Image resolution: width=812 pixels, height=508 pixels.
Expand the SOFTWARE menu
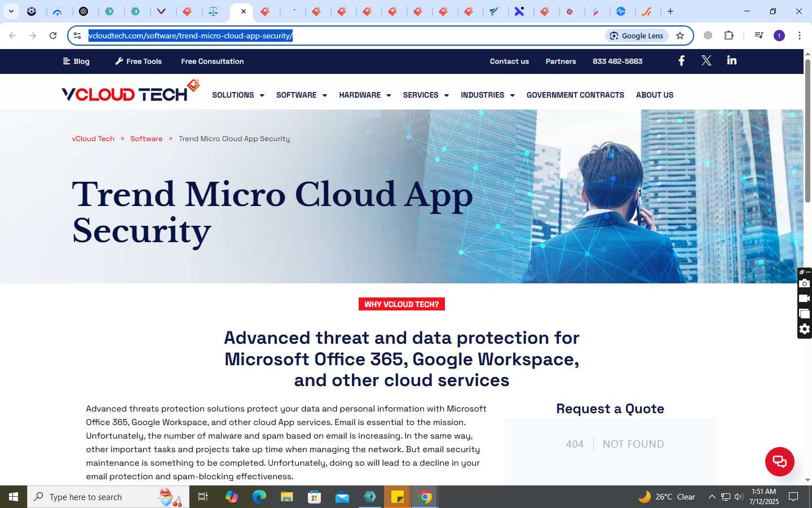tap(302, 95)
